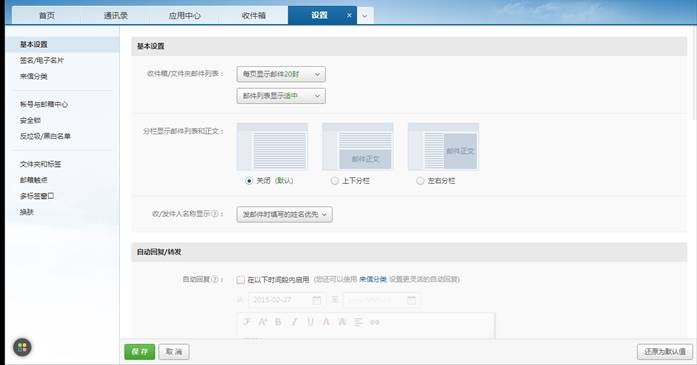
Task: Click the font size icon in editor toolbar
Action: [x=262, y=322]
